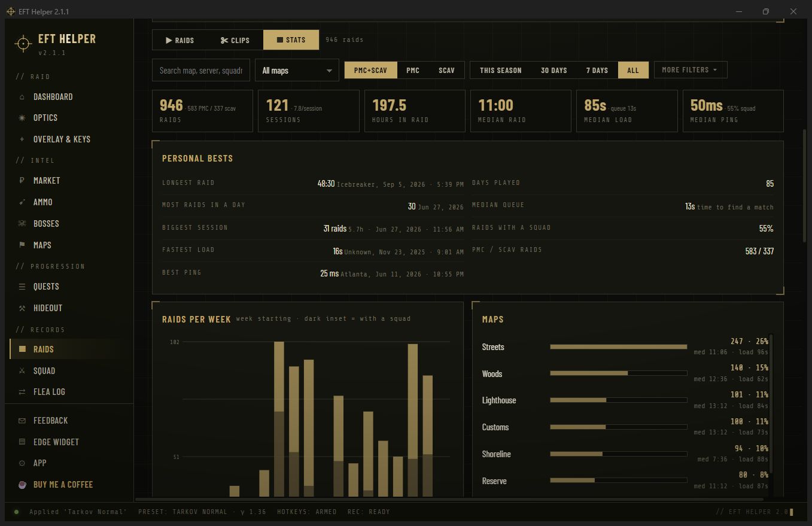Select the PMC+SCAV filter
This screenshot has width=812, height=526.
[x=370, y=70]
